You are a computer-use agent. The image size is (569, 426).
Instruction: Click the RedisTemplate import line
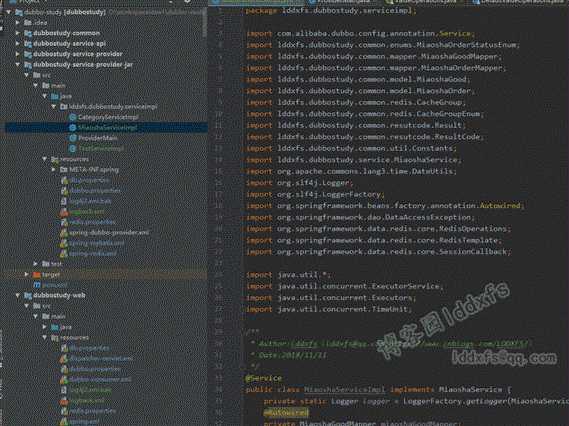(374, 241)
